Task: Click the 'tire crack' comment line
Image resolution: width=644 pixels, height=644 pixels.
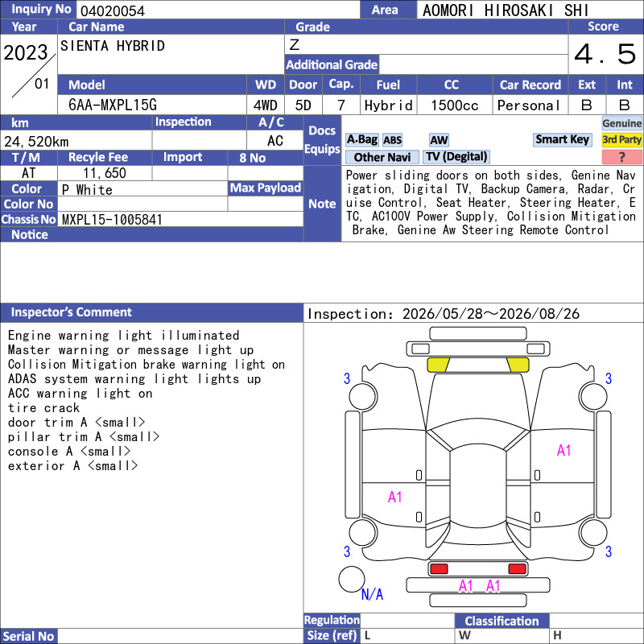Action: click(x=43, y=408)
